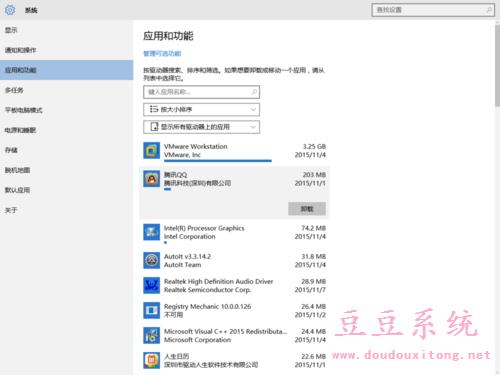Click the Settings gear icon
This screenshot has height=375, width=500.
10,10
